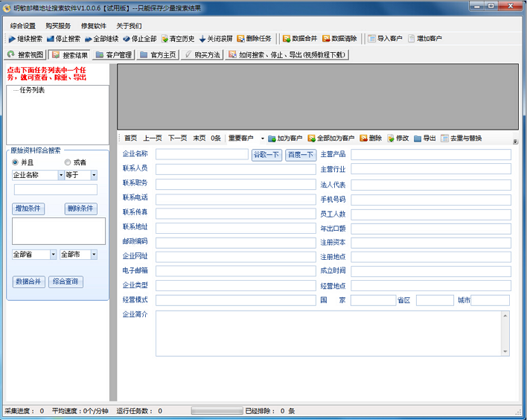Click the 数据清除 toolbar icon
527x420 pixels.
[x=326, y=39]
